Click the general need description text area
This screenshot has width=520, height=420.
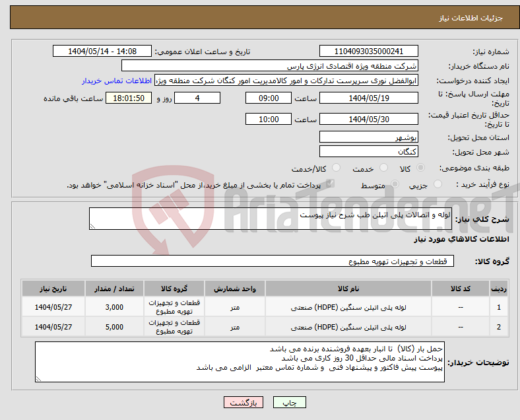click(271, 219)
